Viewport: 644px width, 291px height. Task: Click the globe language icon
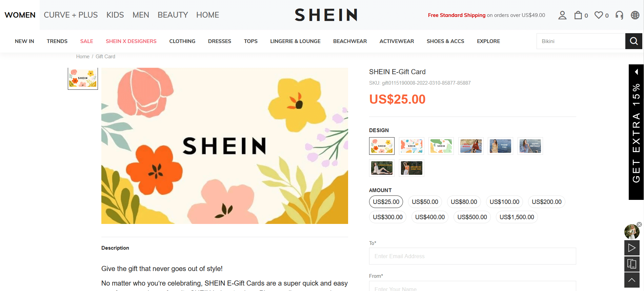[635, 15]
